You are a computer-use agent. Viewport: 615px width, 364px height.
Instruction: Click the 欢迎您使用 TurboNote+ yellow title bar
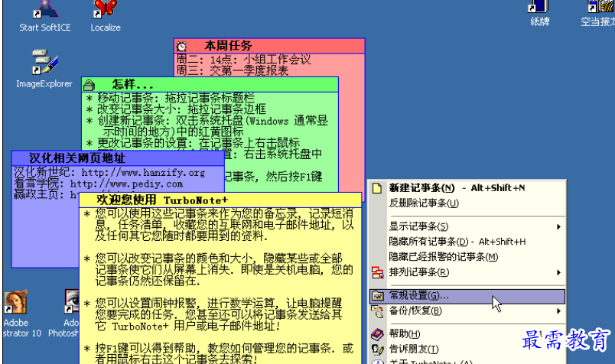[220, 200]
